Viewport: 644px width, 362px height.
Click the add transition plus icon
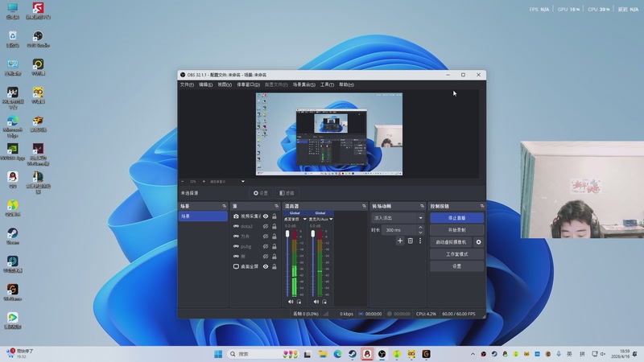tap(400, 241)
